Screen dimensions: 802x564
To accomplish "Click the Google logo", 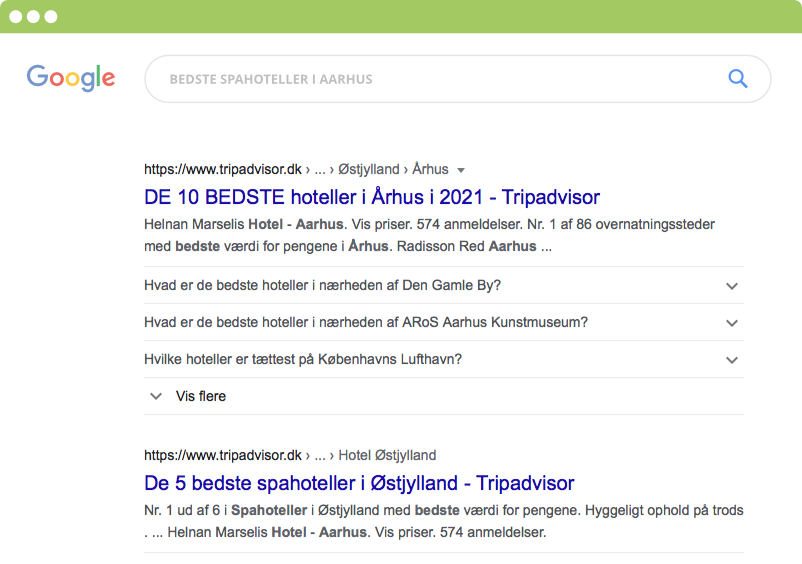I will click(x=71, y=78).
